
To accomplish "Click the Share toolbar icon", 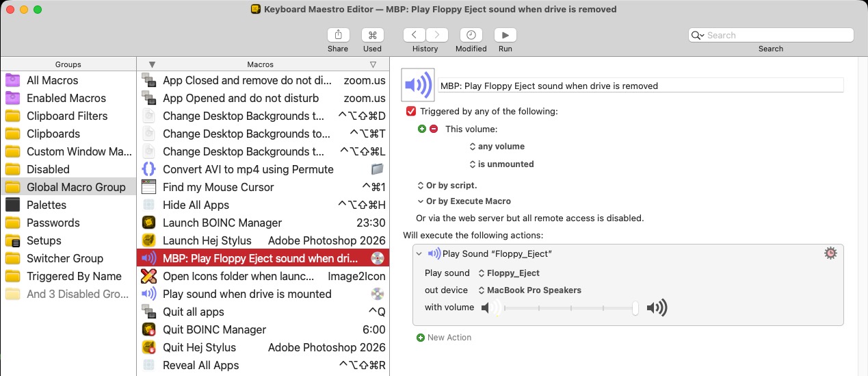I will (x=338, y=35).
